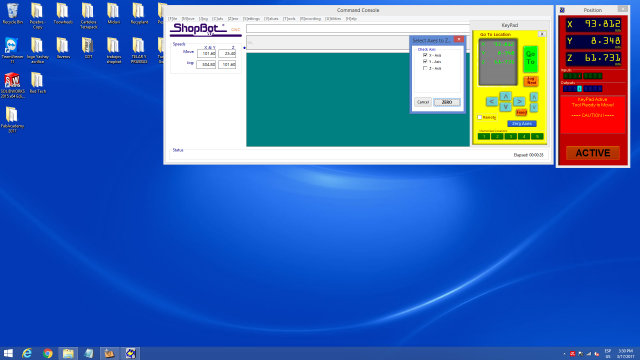Click the taskbar clock
The height and width of the screenshot is (360, 640).
click(x=625, y=353)
